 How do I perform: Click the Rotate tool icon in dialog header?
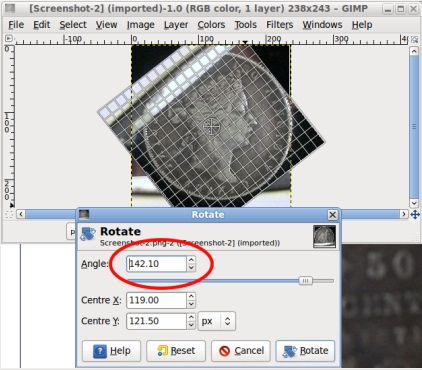[x=88, y=233]
